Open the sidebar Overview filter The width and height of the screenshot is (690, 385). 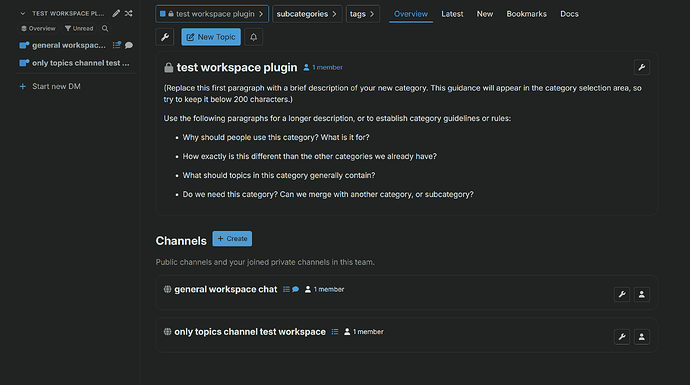tap(38, 29)
